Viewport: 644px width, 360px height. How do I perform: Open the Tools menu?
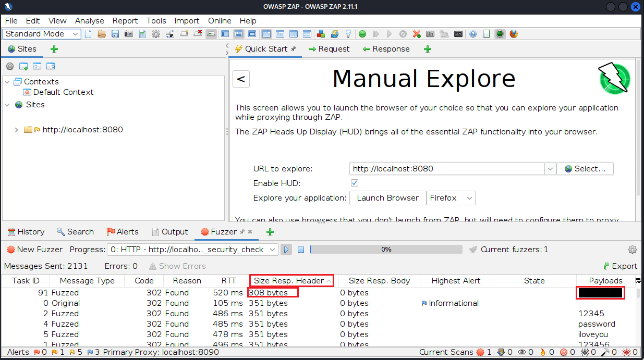(156, 21)
